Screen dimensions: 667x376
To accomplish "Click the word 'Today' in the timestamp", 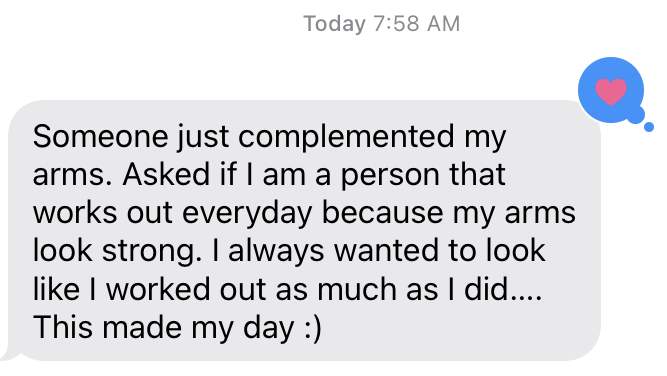I will point(334,24).
